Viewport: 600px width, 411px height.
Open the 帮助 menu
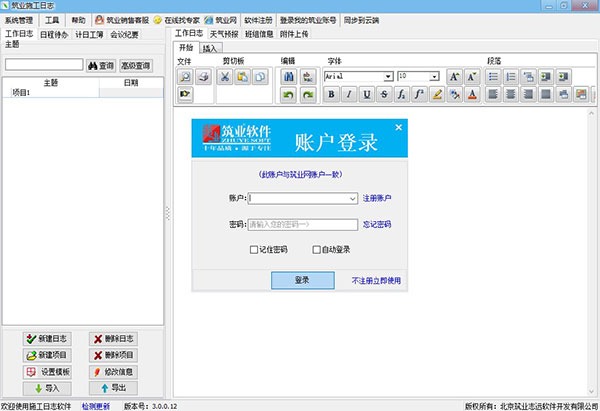(x=78, y=20)
